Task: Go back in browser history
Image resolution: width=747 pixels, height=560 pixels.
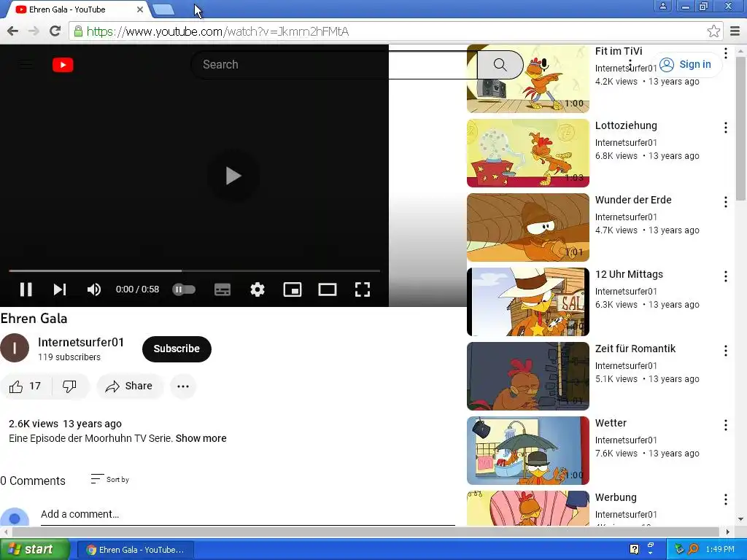Action: click(13, 31)
